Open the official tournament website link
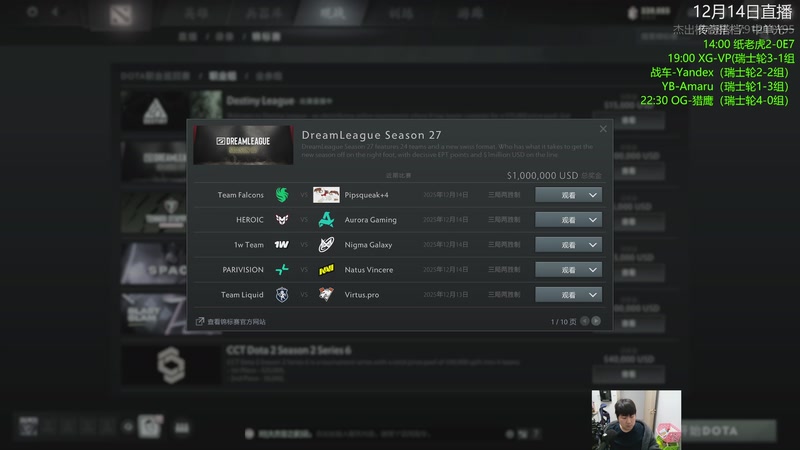The width and height of the screenshot is (800, 450). tap(231, 321)
